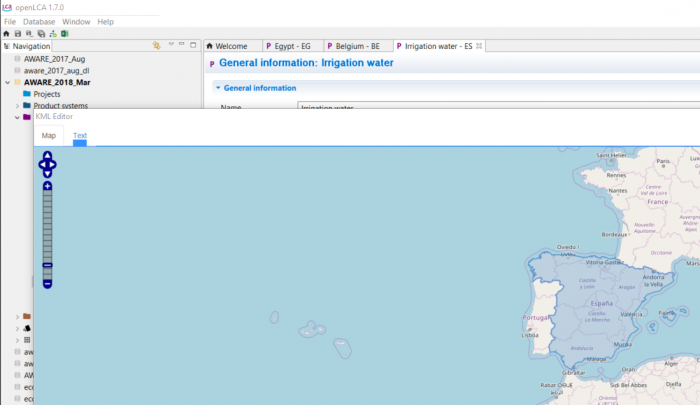
Task: Click the dark blue Product systems folder icon
Action: click(27, 105)
